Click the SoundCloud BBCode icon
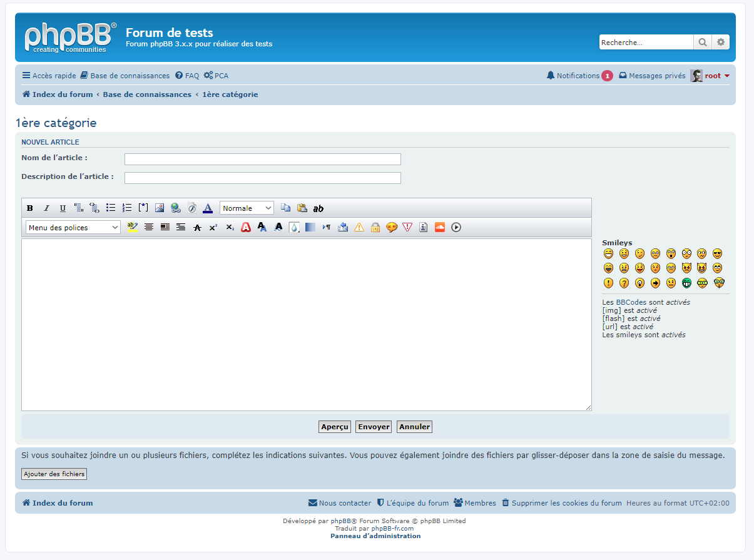Screen dimensions: 754x560 click(440, 228)
